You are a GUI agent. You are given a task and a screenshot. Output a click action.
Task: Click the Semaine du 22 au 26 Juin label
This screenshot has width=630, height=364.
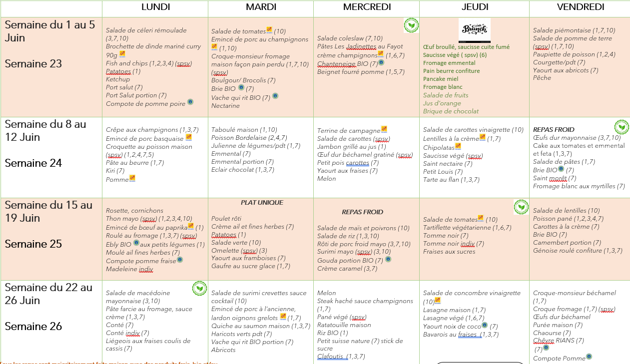click(48, 294)
